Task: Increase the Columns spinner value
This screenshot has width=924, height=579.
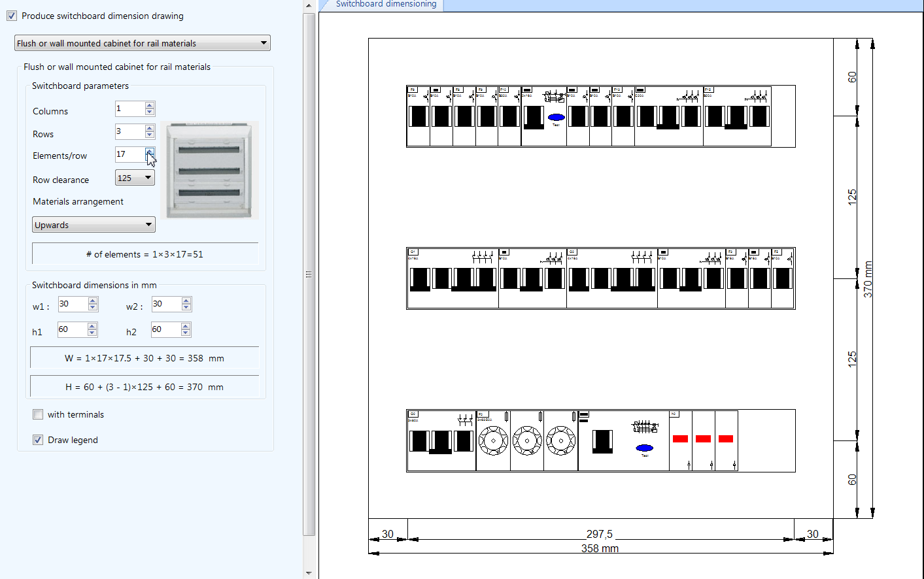Action: 150,105
